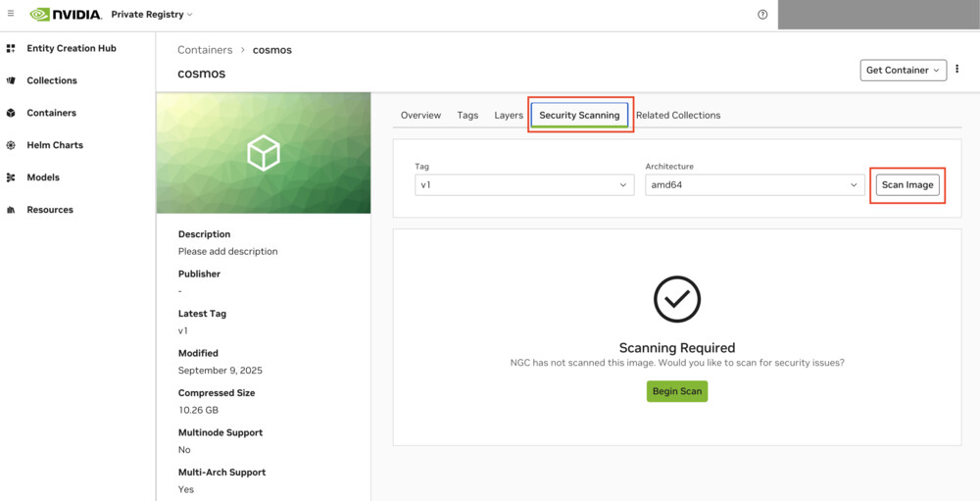Click the Entity Creation Hub icon
980x501 pixels.
(11, 48)
